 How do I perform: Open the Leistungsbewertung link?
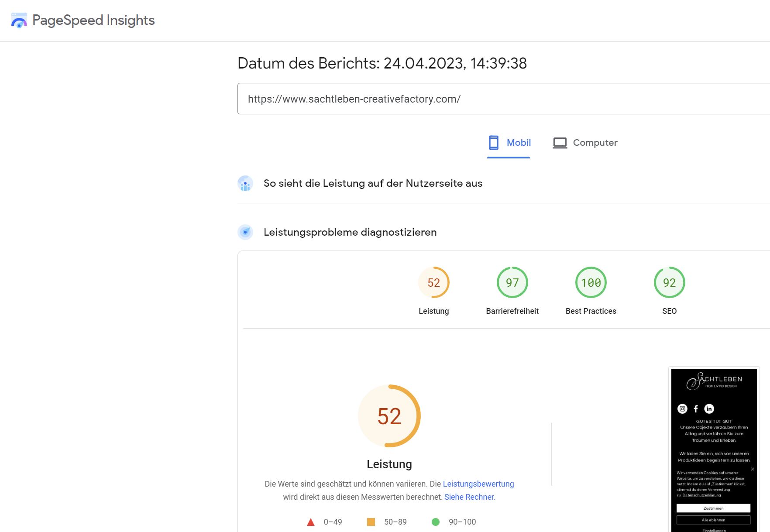478,484
